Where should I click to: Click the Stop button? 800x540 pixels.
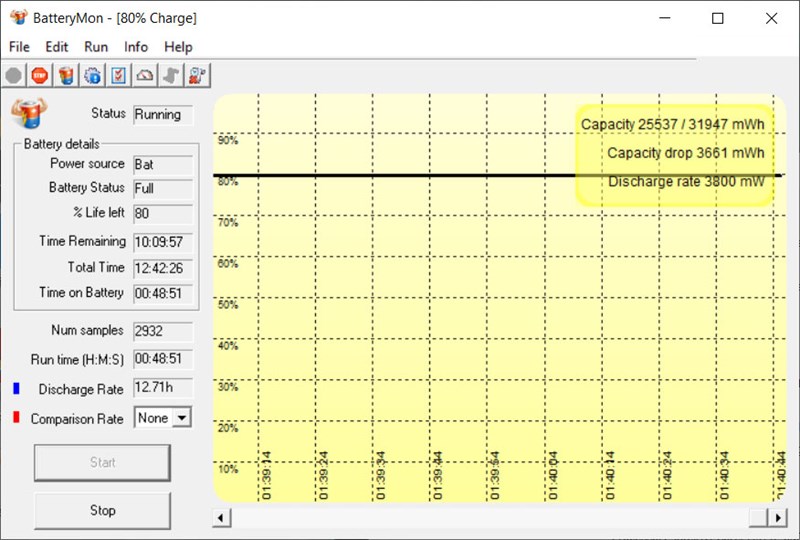pyautogui.click(x=102, y=510)
